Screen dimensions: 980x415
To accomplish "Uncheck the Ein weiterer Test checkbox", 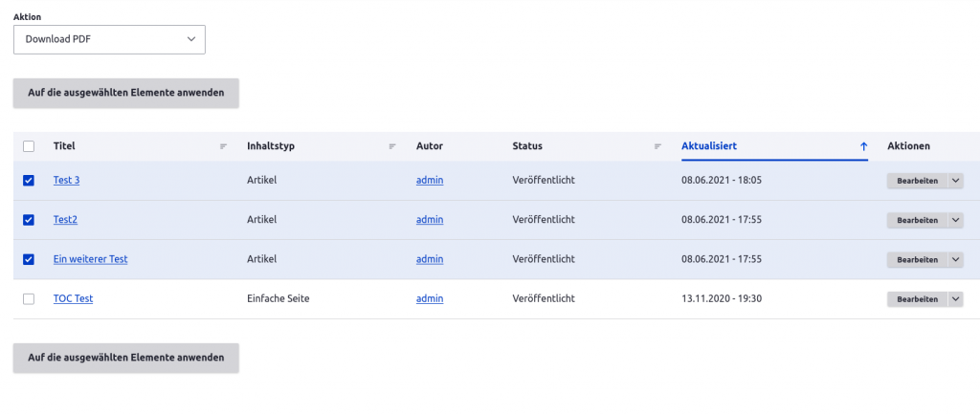I will 29,259.
